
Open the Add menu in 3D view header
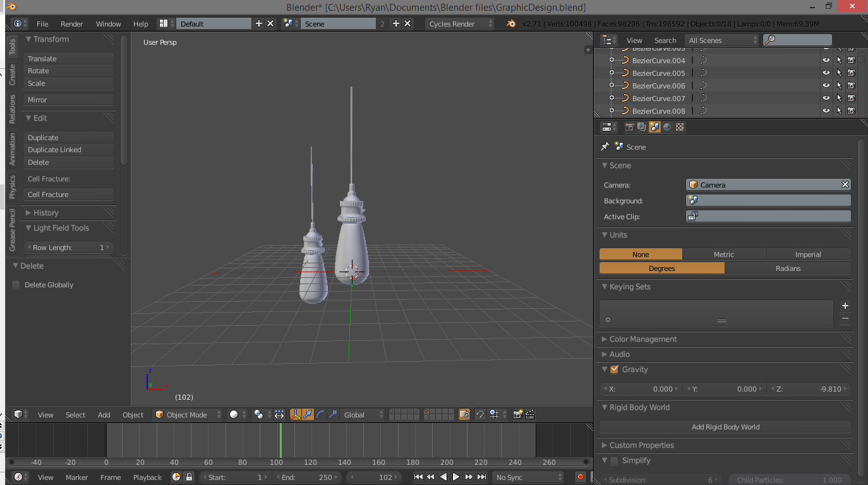104,414
